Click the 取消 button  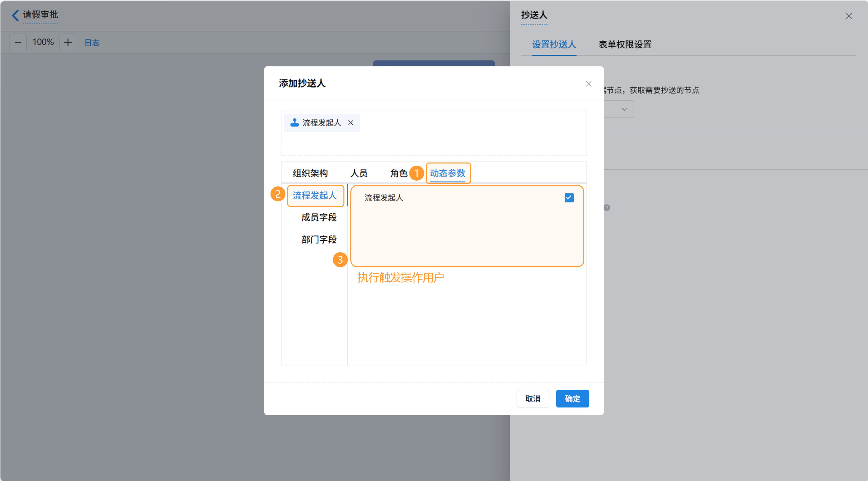pyautogui.click(x=533, y=399)
